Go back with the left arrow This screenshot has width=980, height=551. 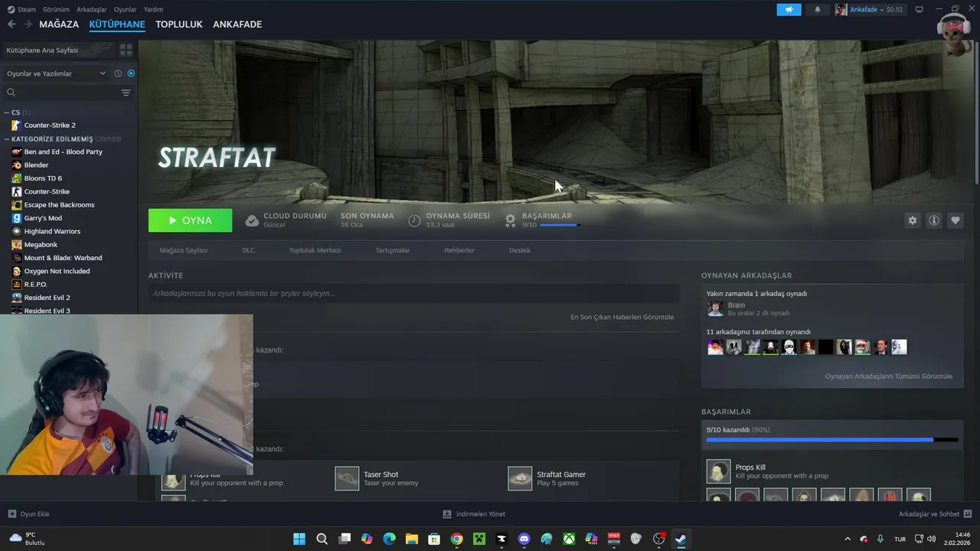point(11,24)
